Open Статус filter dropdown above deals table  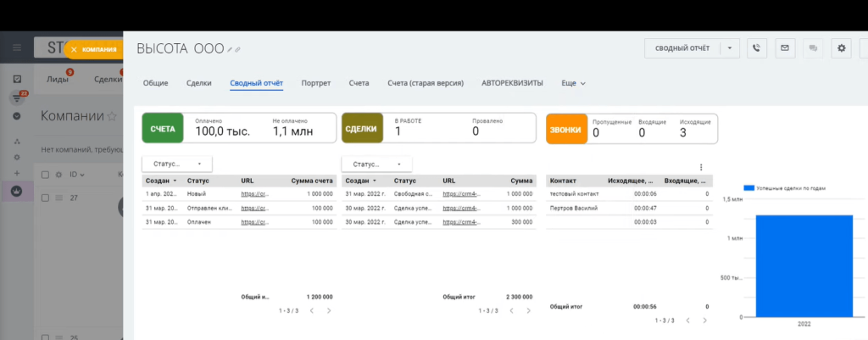coord(376,164)
